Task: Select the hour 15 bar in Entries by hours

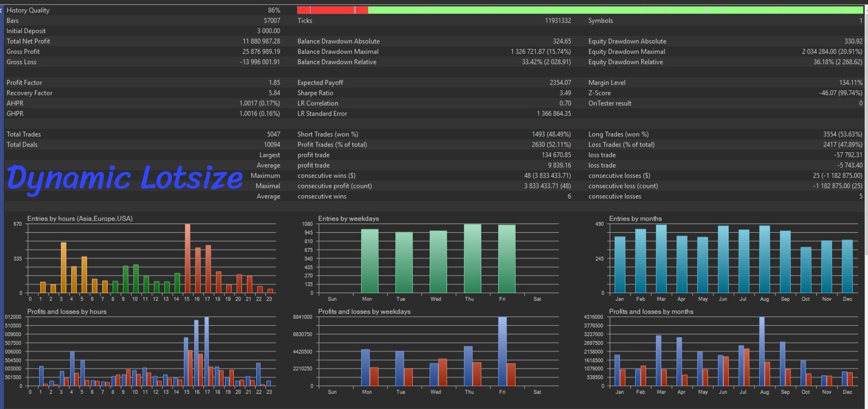Action: coord(187,258)
